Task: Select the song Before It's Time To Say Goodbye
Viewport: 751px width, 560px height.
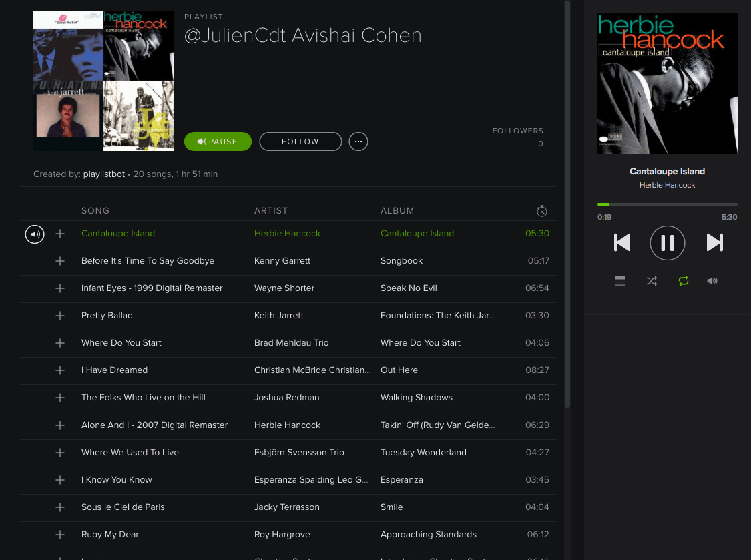Action: tap(148, 260)
